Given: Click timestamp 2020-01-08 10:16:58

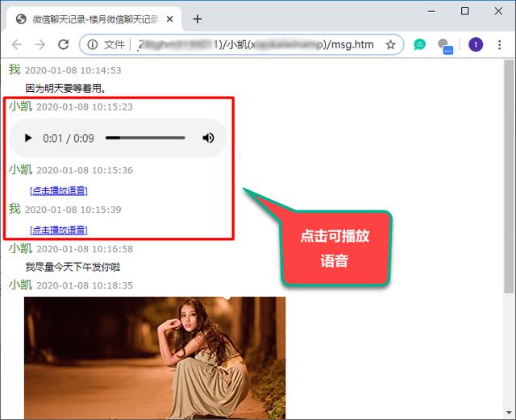Looking at the screenshot, I should pyautogui.click(x=85, y=249).
